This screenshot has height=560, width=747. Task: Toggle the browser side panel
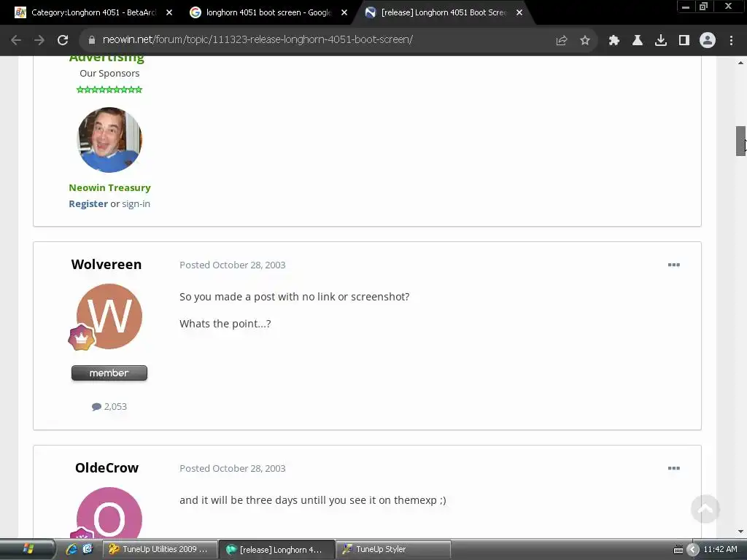(684, 41)
